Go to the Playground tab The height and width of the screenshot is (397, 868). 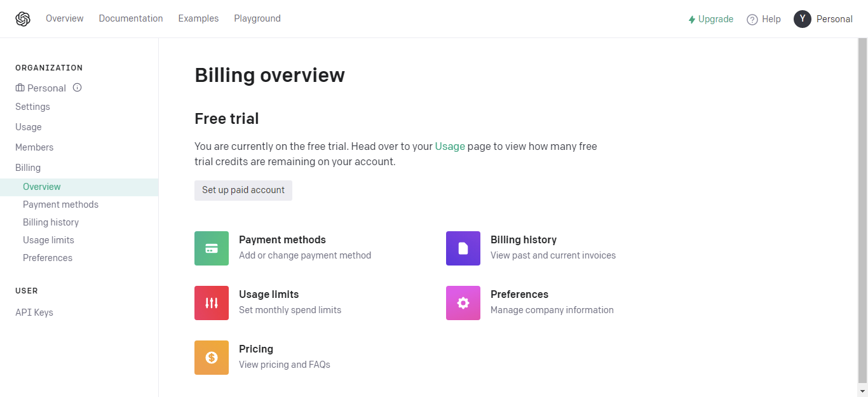[257, 18]
